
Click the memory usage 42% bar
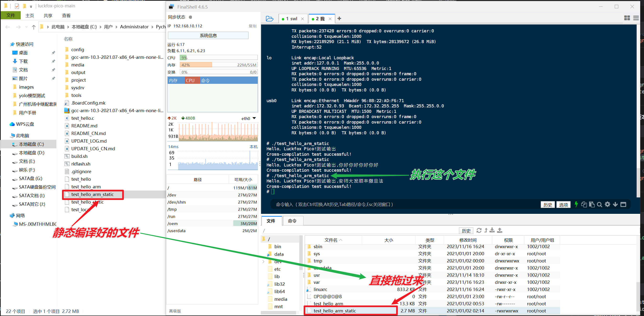tap(219, 65)
